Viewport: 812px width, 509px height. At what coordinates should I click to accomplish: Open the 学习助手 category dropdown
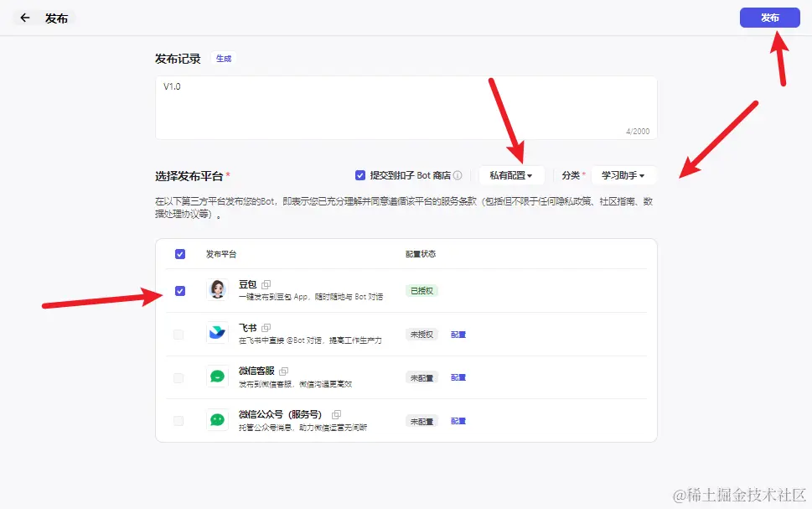[623, 175]
